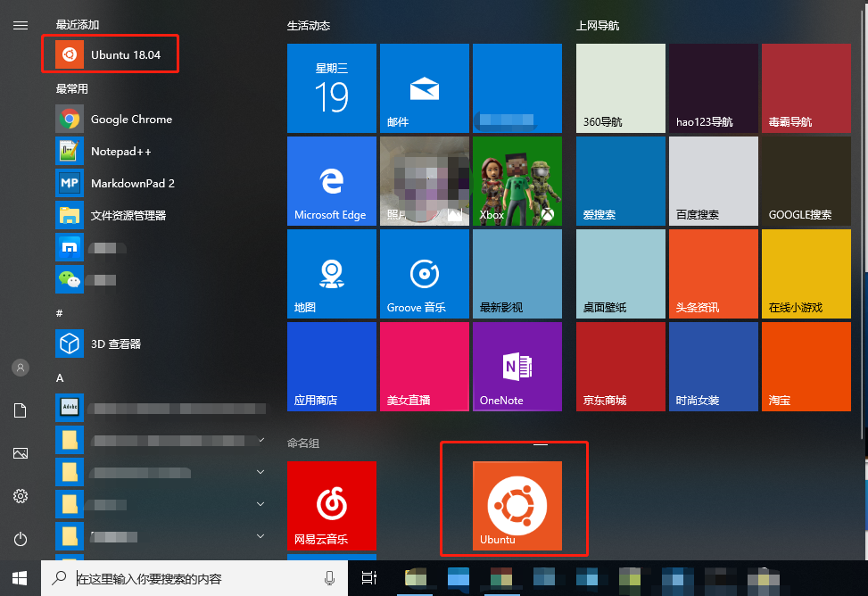Open Settings gear in Start sidebar
Viewport: 868px width, 596px height.
(21, 496)
